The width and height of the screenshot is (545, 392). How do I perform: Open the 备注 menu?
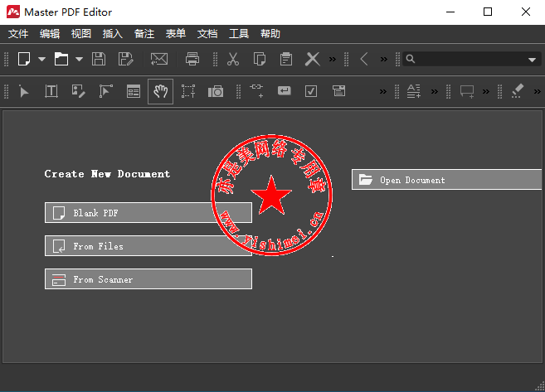click(144, 34)
